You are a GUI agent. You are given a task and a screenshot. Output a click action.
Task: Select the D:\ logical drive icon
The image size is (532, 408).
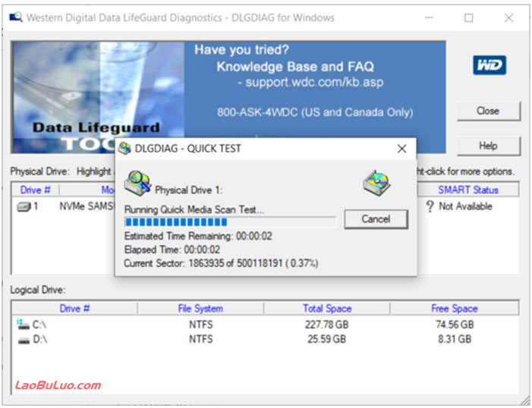tap(24, 341)
